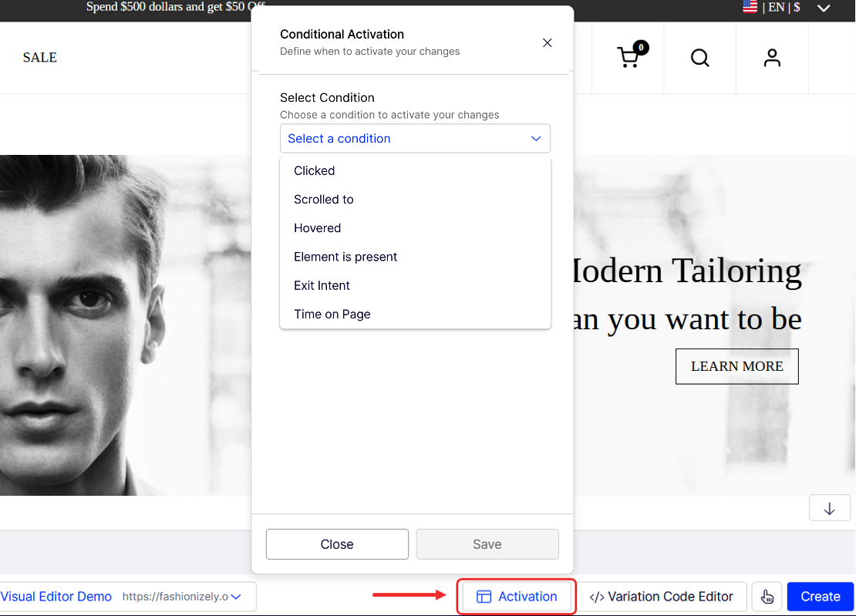Screen dimensions: 856x616
Task: Open the Select a condition dropdown
Action: (x=415, y=139)
